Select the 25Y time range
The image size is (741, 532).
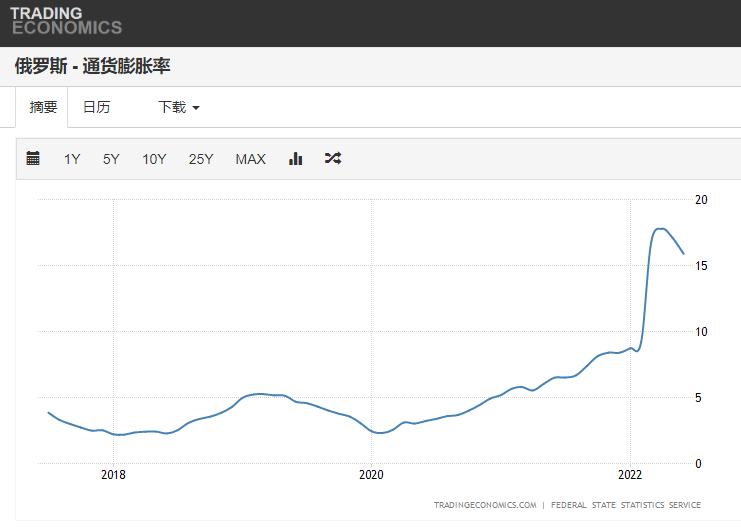[201, 159]
